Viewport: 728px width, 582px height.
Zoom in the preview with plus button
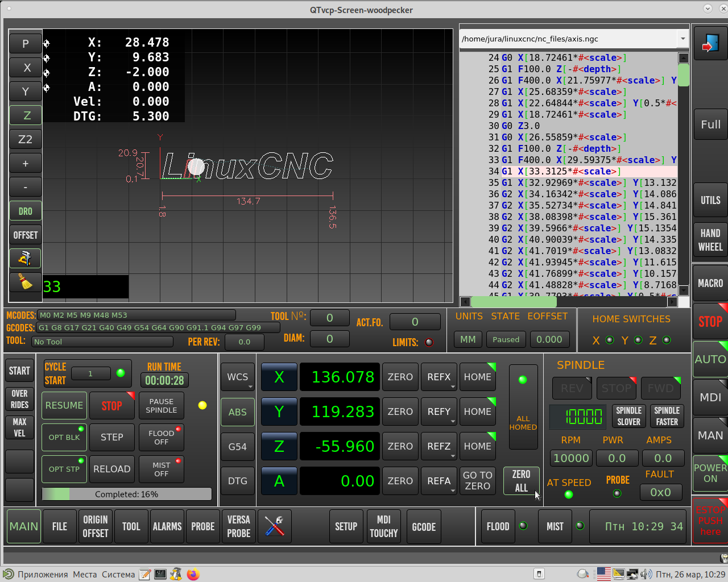[25, 163]
